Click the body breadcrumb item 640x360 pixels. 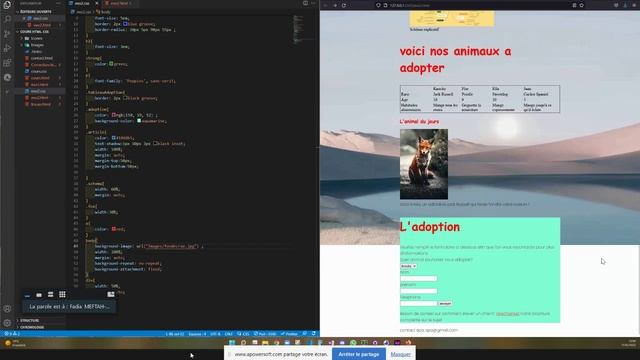pyautogui.click(x=103, y=12)
